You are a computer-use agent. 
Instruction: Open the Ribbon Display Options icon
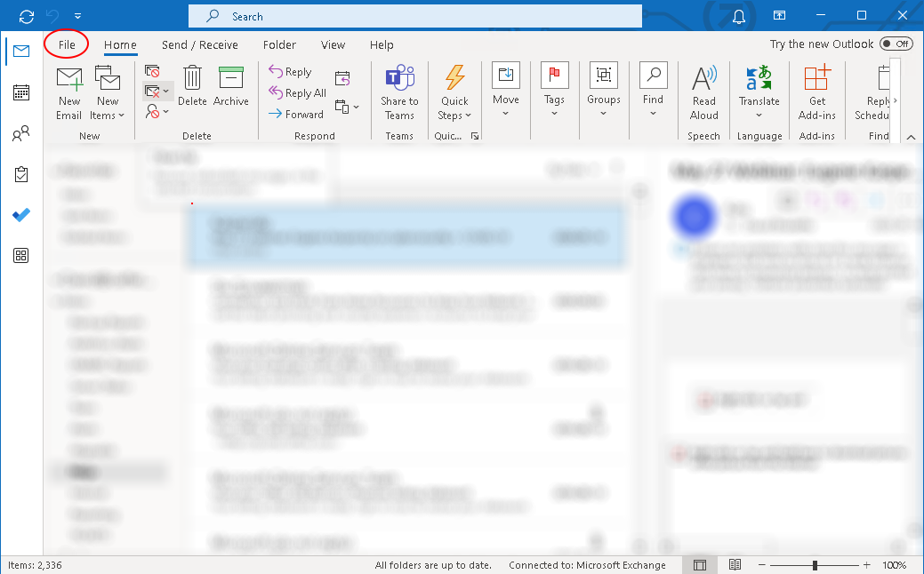(779, 16)
